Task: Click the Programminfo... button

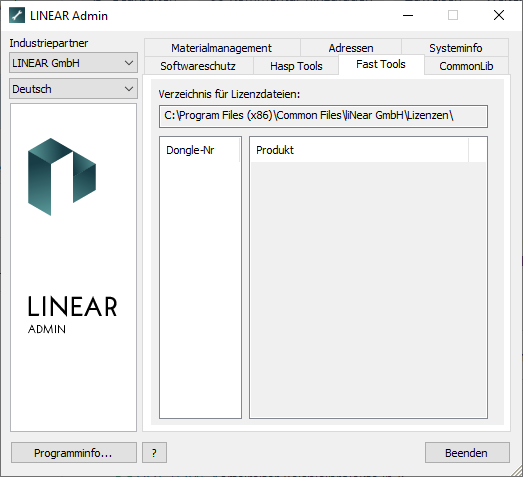Action: (x=74, y=453)
